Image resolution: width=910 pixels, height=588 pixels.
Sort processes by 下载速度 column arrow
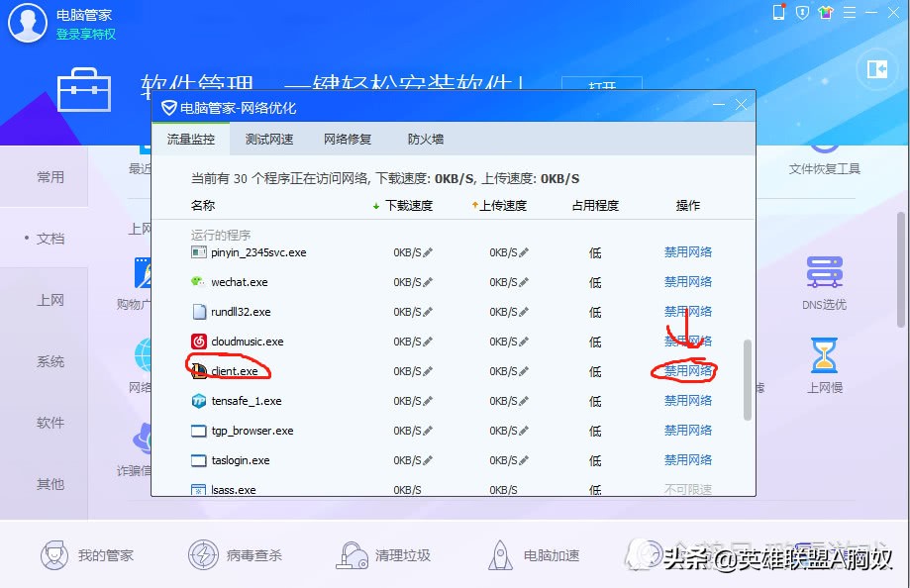coord(374,205)
